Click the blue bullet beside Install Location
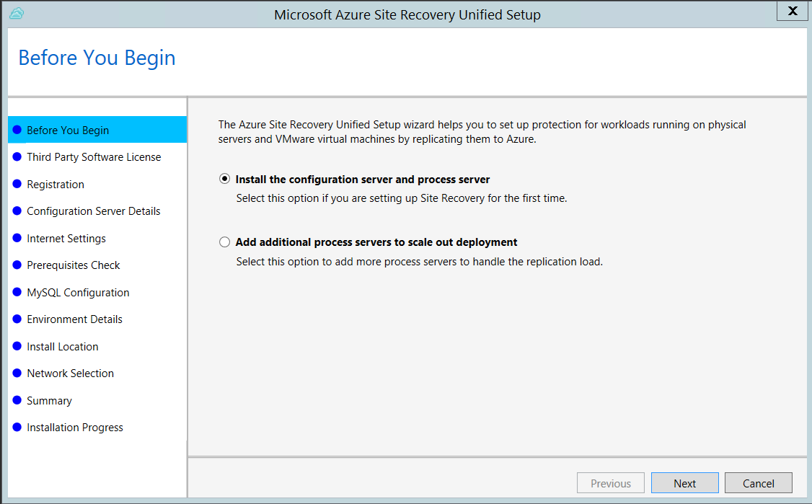Image resolution: width=812 pixels, height=504 pixels. click(19, 346)
